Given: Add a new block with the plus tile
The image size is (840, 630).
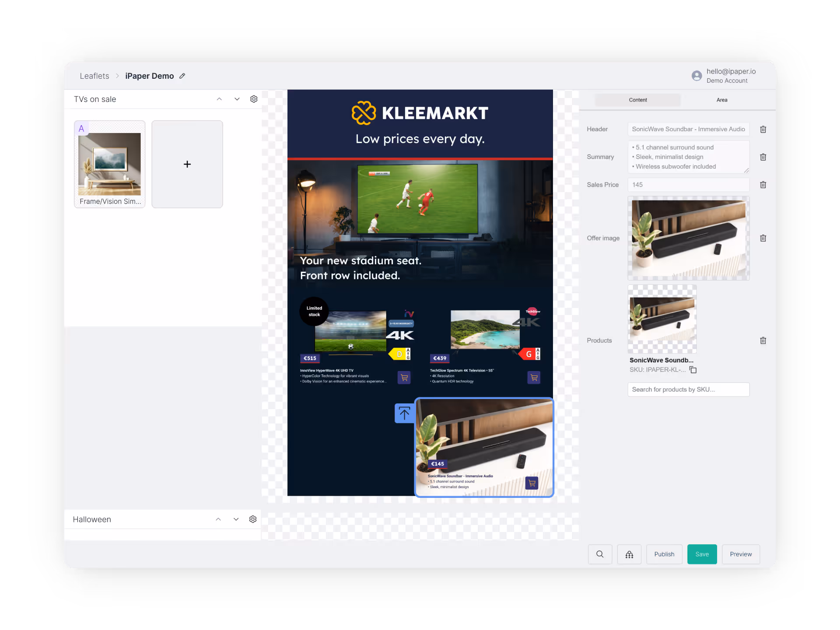Looking at the screenshot, I should pos(187,164).
